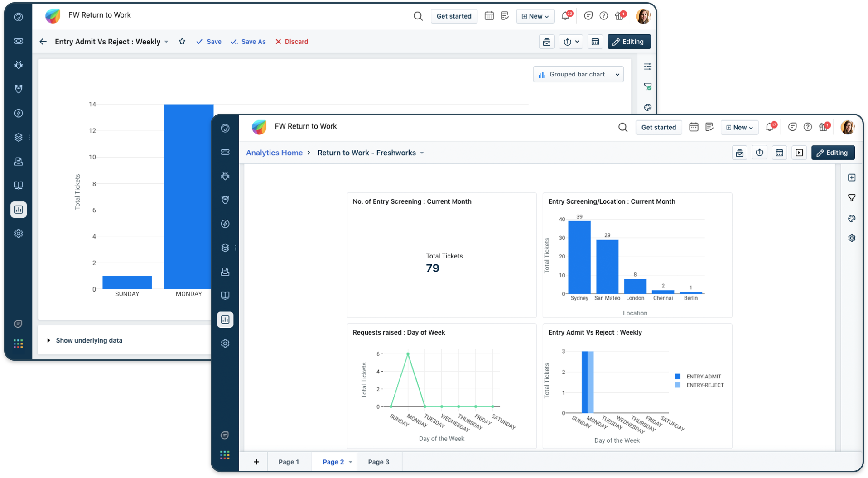Add widget with plus icon on right panel
The width and height of the screenshot is (868, 478).
852,177
